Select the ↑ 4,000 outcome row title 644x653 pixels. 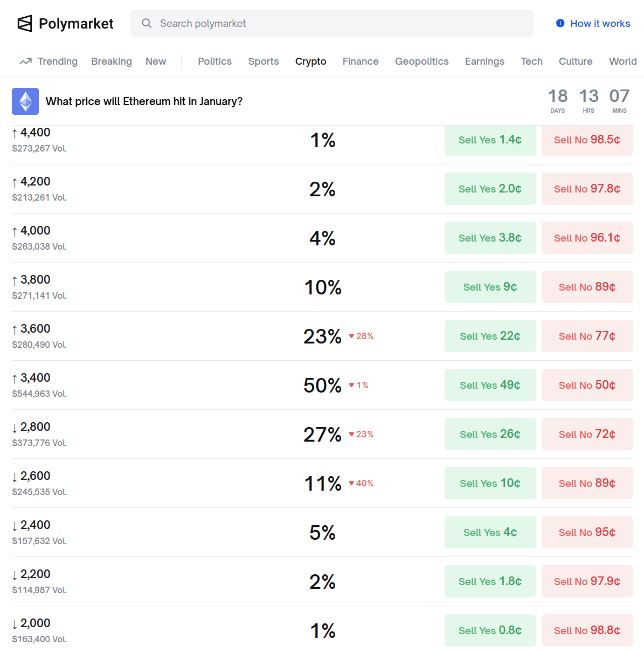click(35, 231)
